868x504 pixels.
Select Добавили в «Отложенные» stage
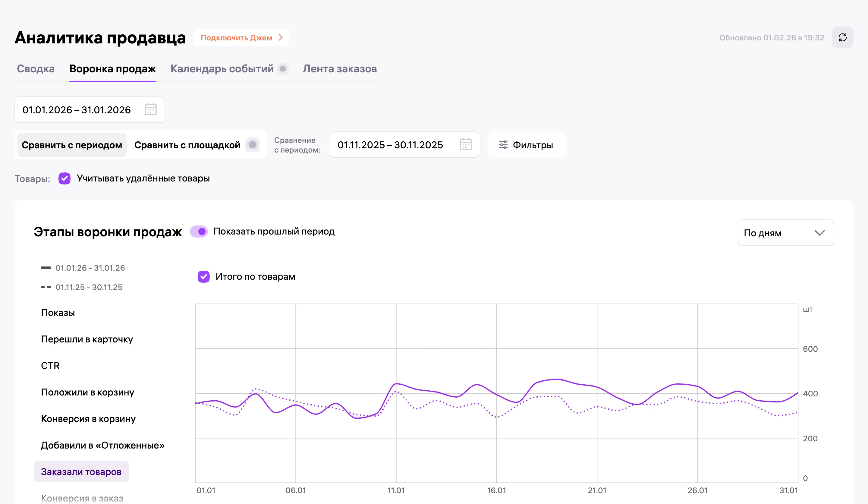click(103, 446)
